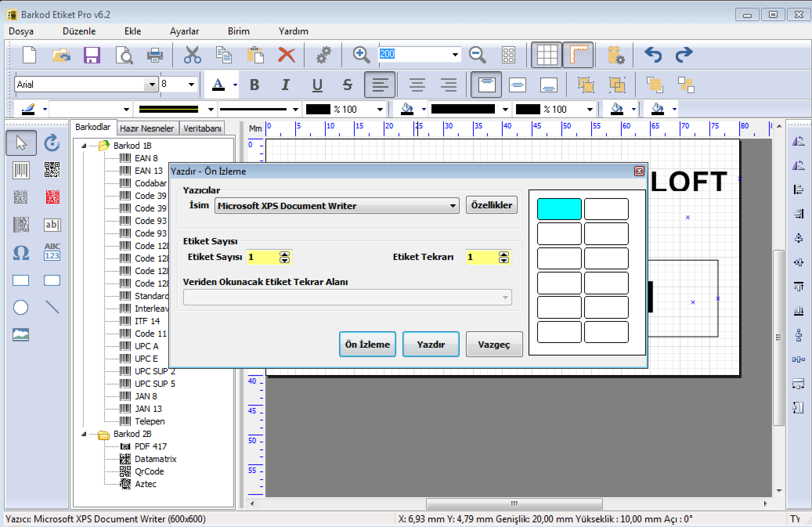Screen dimensions: 812x527
Task: Zoom out with magnifier minus icon
Action: (477, 55)
